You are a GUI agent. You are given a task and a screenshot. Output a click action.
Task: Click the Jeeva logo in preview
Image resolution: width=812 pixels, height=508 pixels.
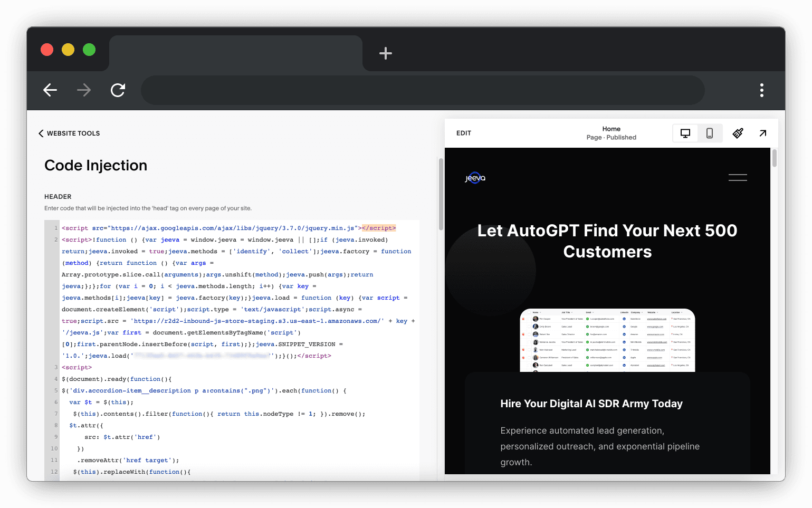click(x=475, y=178)
